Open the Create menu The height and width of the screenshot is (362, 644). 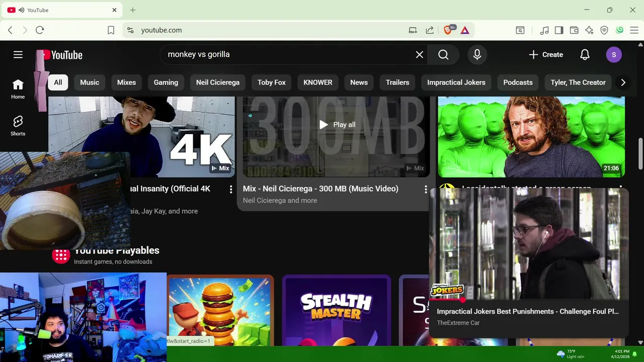546,55
